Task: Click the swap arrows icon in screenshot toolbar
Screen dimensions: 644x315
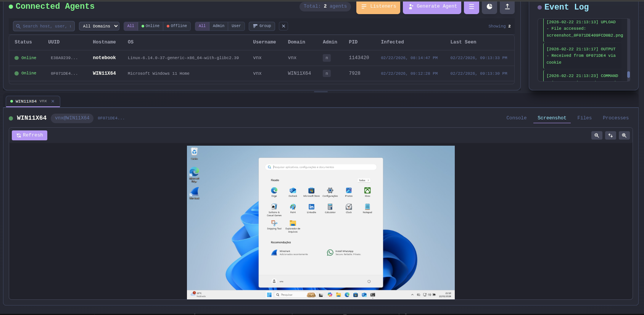Action: tap(610, 135)
